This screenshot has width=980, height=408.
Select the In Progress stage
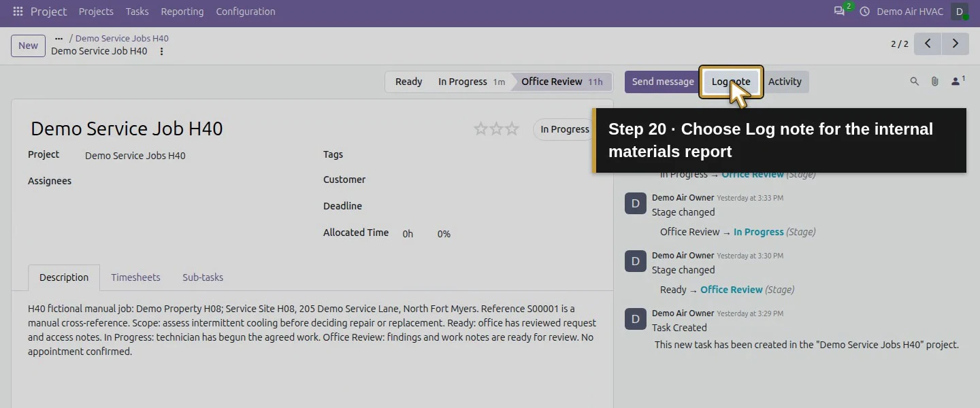pyautogui.click(x=471, y=82)
